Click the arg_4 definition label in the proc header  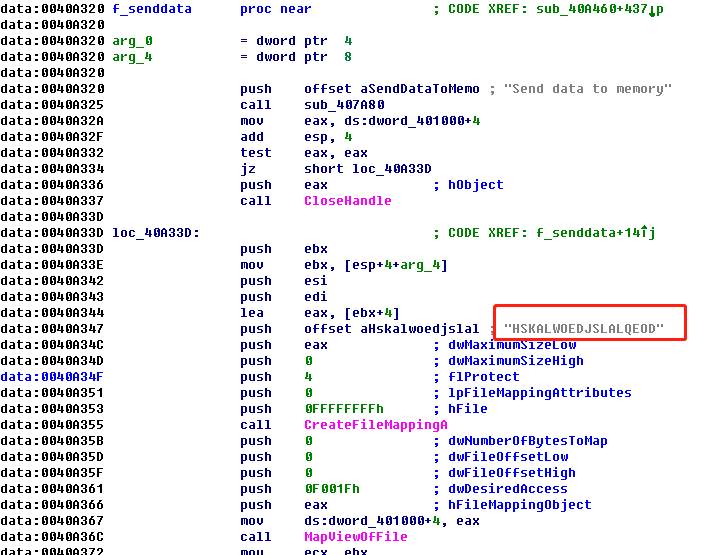pyautogui.click(x=132, y=57)
